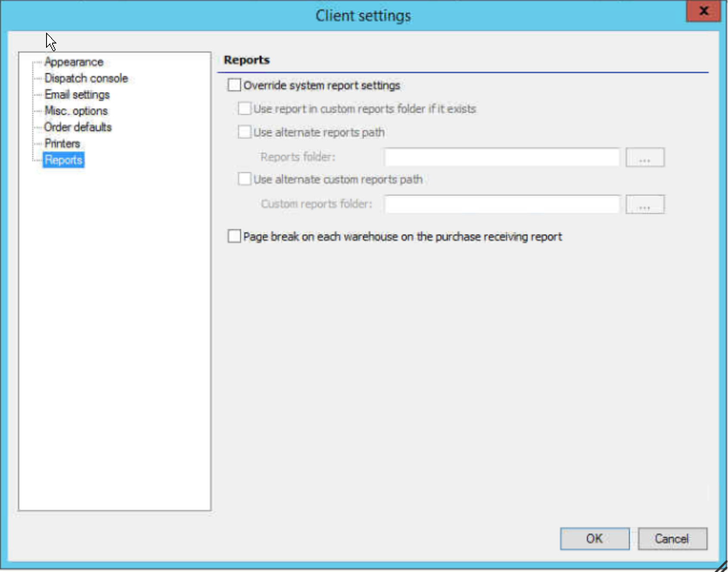728x572 pixels.
Task: Browse for the Custom reports folder
Action: 645,204
